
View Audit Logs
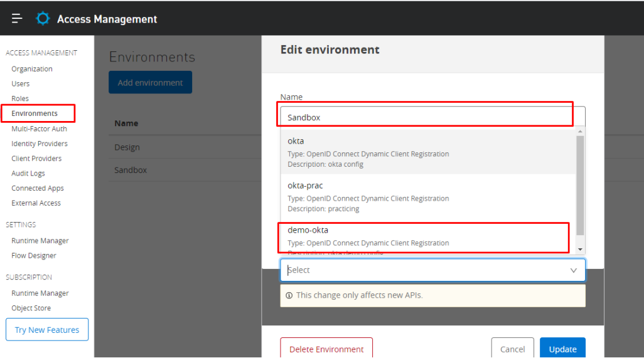[x=28, y=174]
